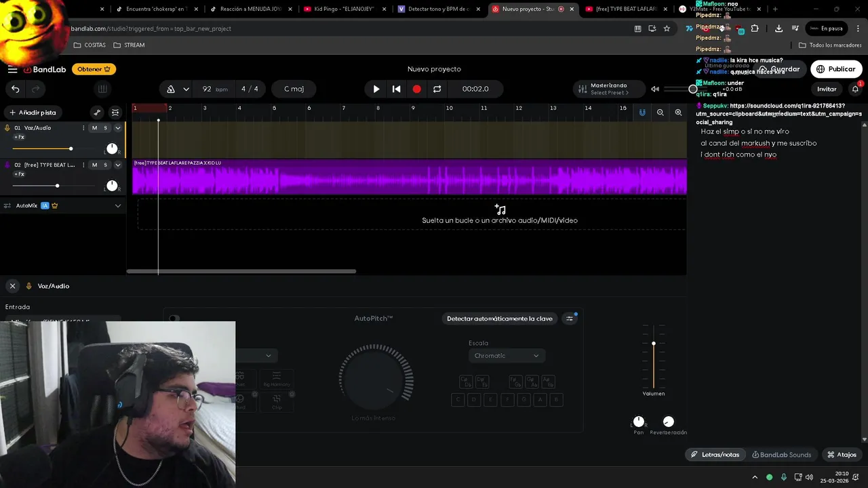Open options menu for TYPE BEAT track
Viewport: 868px width, 488px height.
[83, 165]
